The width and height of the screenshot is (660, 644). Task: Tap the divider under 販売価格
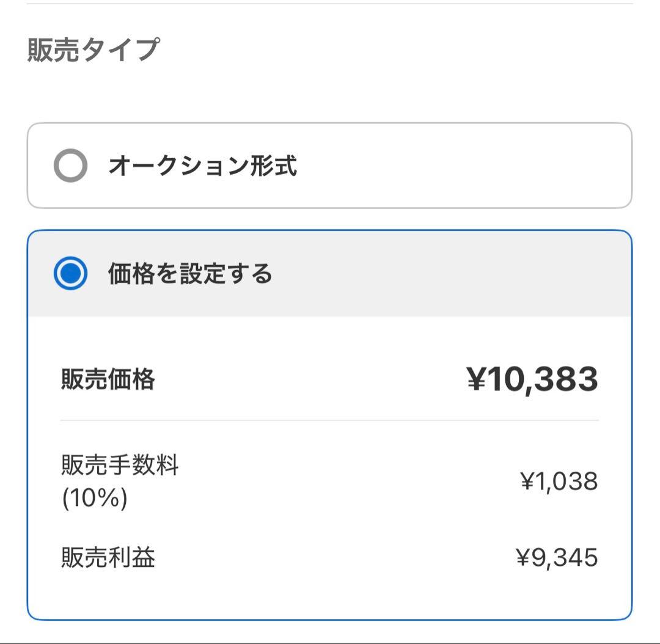click(x=330, y=420)
